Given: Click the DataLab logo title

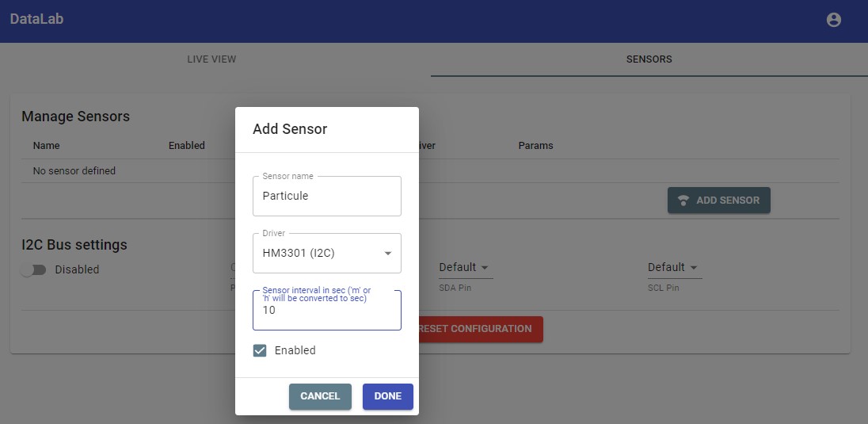Looking at the screenshot, I should click(x=36, y=19).
